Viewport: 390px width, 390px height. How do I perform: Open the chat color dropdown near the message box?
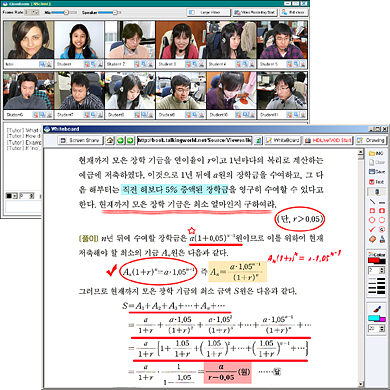[x=11, y=196]
